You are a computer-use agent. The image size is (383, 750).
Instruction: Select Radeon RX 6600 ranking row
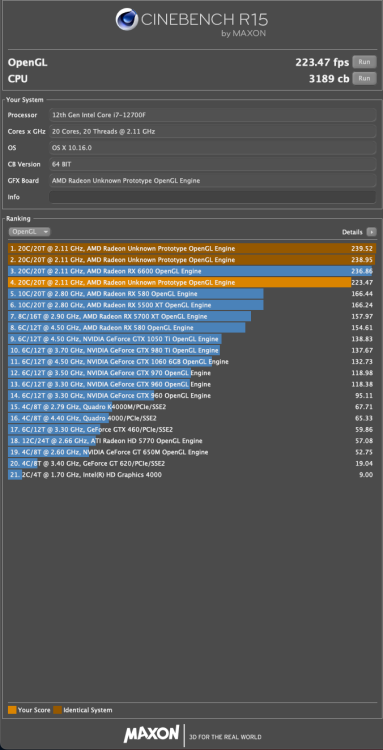[x=192, y=271]
